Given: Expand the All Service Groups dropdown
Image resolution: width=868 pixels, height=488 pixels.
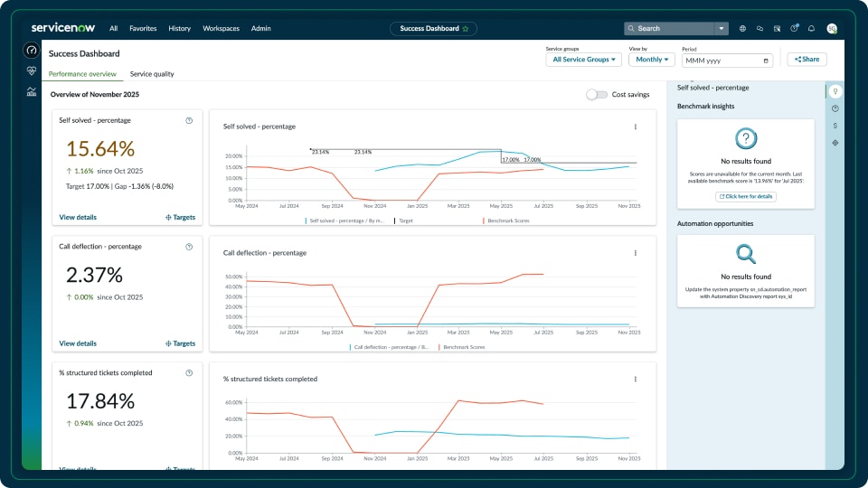Looking at the screenshot, I should point(583,60).
